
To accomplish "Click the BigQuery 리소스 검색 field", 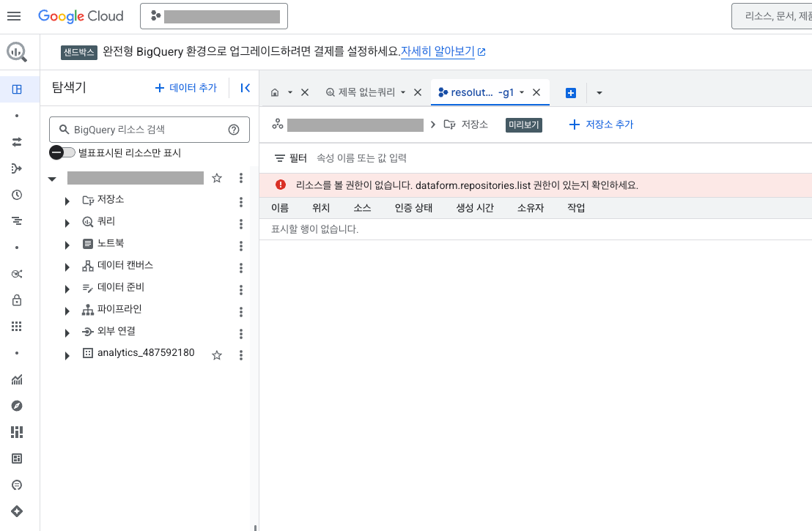I will point(150,130).
